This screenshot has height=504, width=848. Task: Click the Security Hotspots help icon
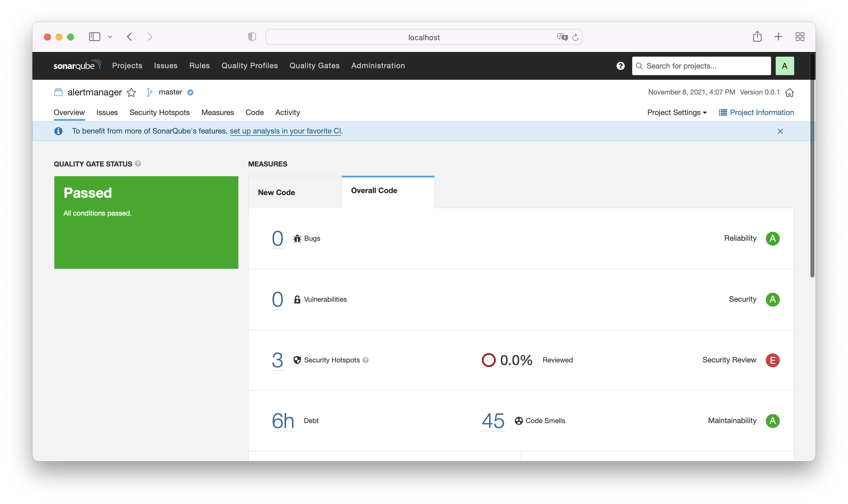(x=365, y=360)
